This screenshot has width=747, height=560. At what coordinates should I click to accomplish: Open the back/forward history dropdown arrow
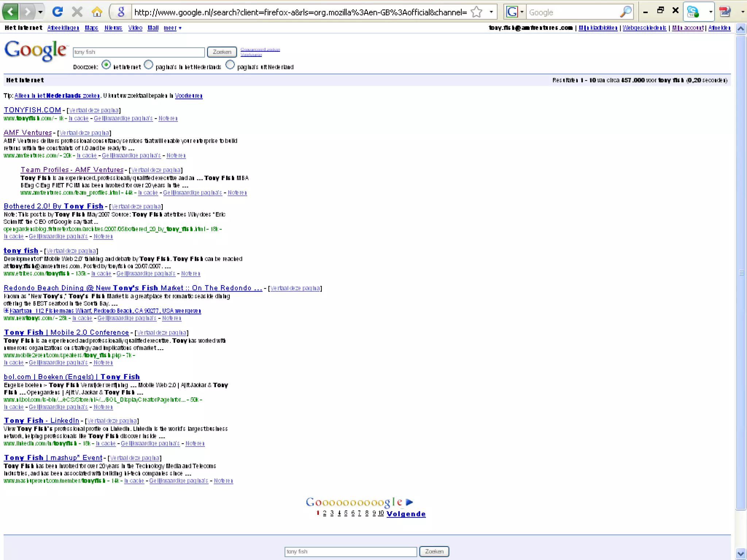click(40, 12)
